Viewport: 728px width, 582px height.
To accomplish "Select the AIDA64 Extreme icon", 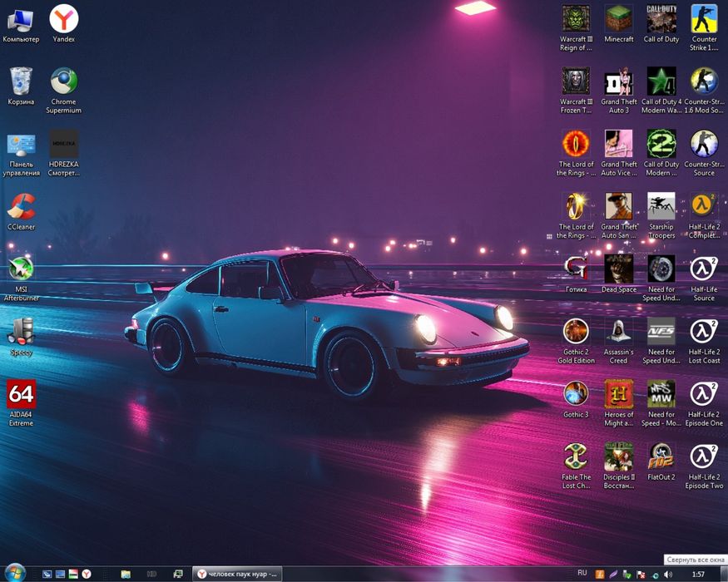I will pyautogui.click(x=21, y=403).
